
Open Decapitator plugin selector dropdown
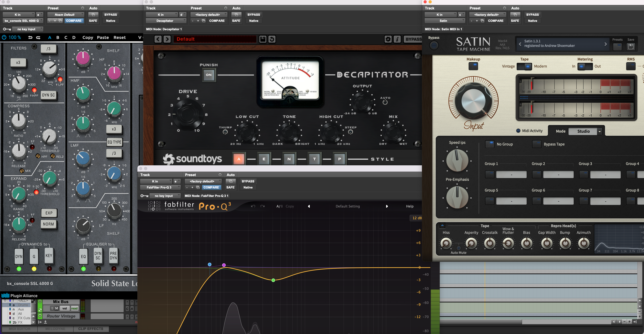tap(166, 21)
